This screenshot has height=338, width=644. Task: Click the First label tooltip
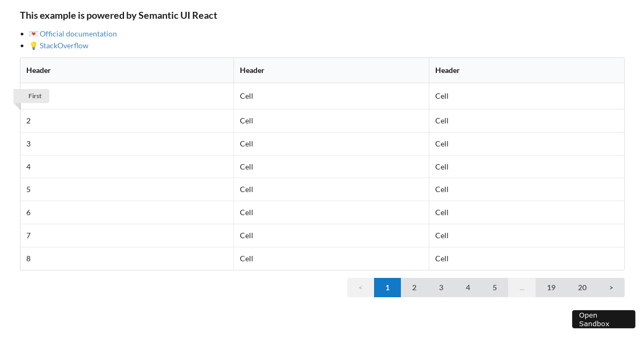[x=35, y=95]
